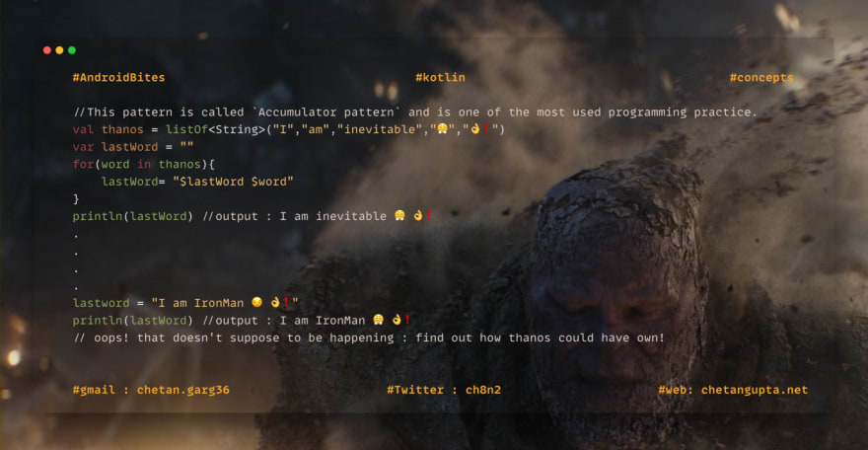Screen dimensions: 868x450
Task: Click the green maximize window dot
Action: 72,50
